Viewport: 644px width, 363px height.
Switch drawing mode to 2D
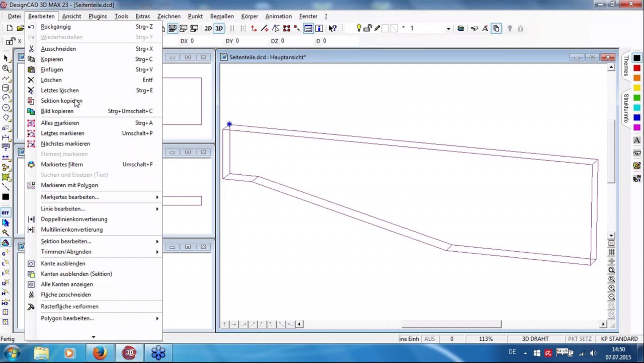[208, 28]
